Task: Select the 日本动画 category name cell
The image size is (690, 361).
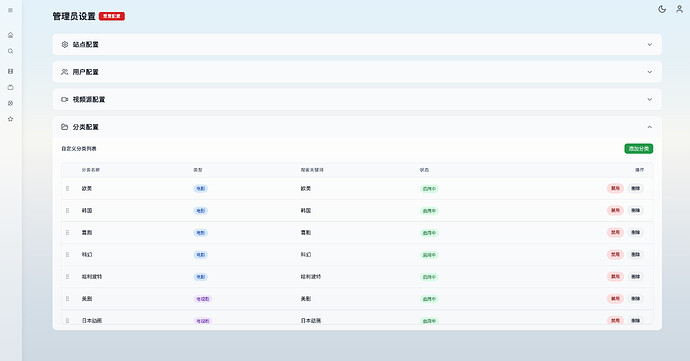Action: point(92,320)
